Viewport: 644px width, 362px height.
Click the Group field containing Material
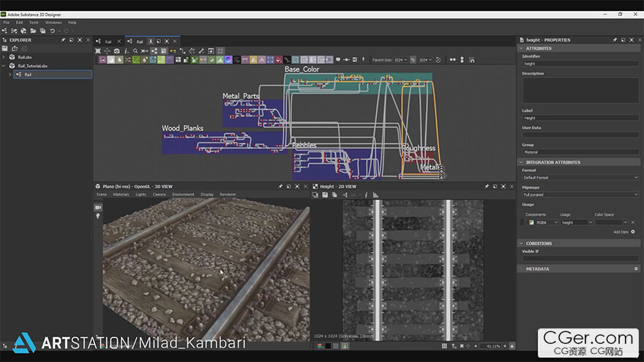click(x=580, y=152)
